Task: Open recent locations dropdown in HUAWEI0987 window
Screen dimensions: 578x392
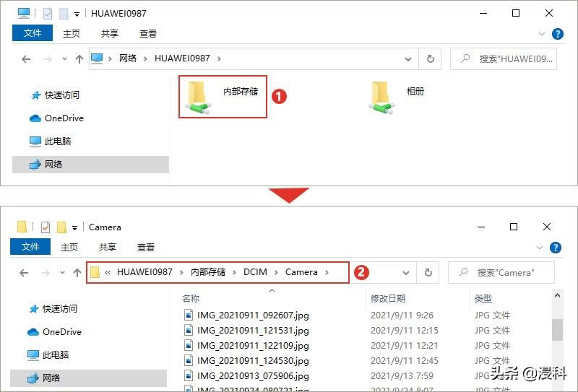Action: tap(64, 59)
